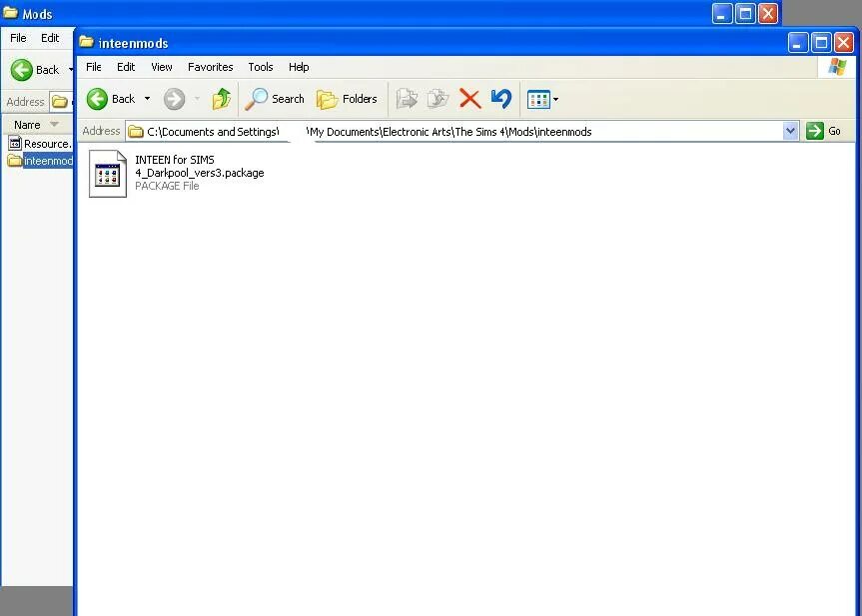Screen dimensions: 862x616
Task: Open the File menu in Mods window
Action: pyautogui.click(x=18, y=38)
